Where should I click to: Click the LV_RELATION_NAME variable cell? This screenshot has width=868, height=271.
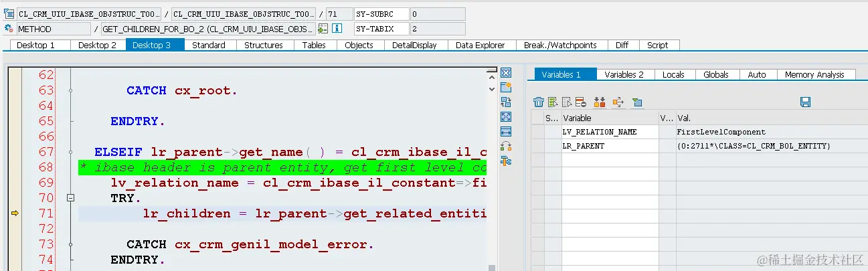click(x=610, y=132)
